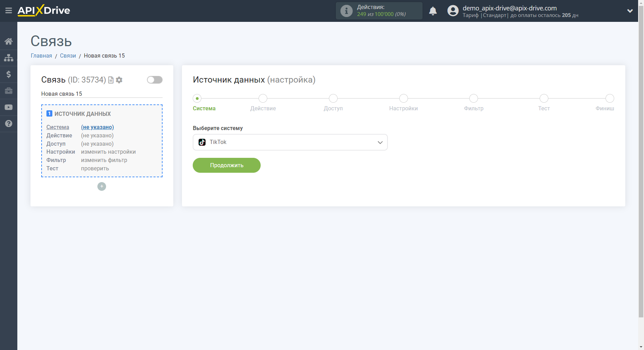Open the help question-mark sidebar icon

(9, 124)
